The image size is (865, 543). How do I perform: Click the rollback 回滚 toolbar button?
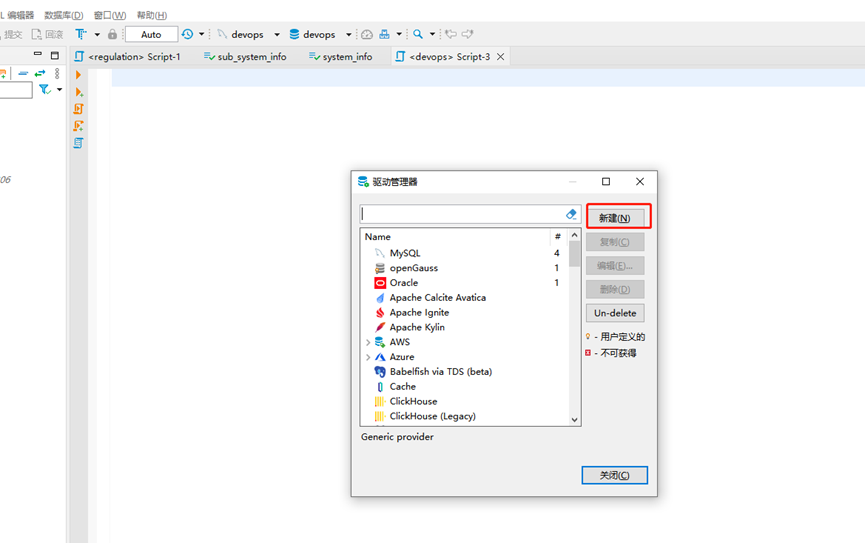point(47,34)
